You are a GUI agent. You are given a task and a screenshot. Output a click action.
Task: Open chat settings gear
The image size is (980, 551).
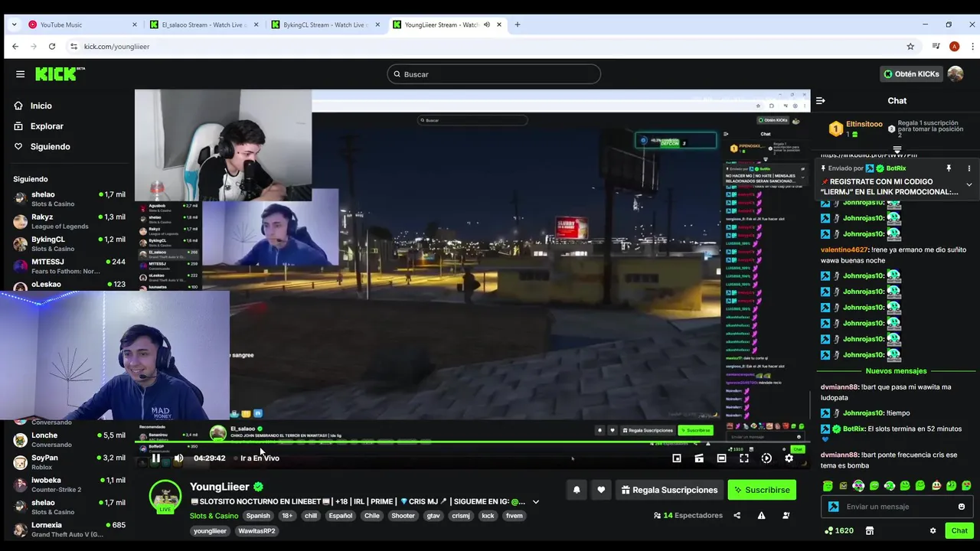[933, 530]
